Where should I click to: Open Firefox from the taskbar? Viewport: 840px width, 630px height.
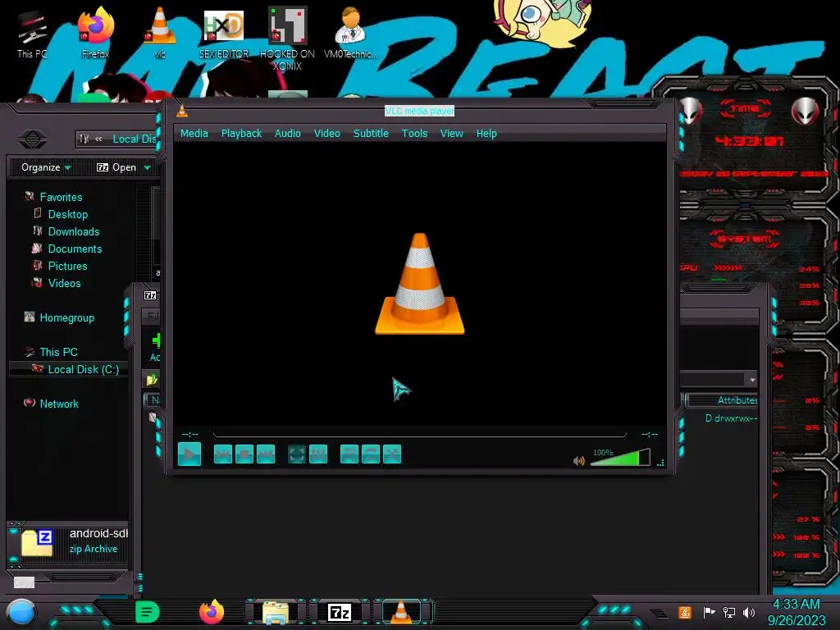212,612
